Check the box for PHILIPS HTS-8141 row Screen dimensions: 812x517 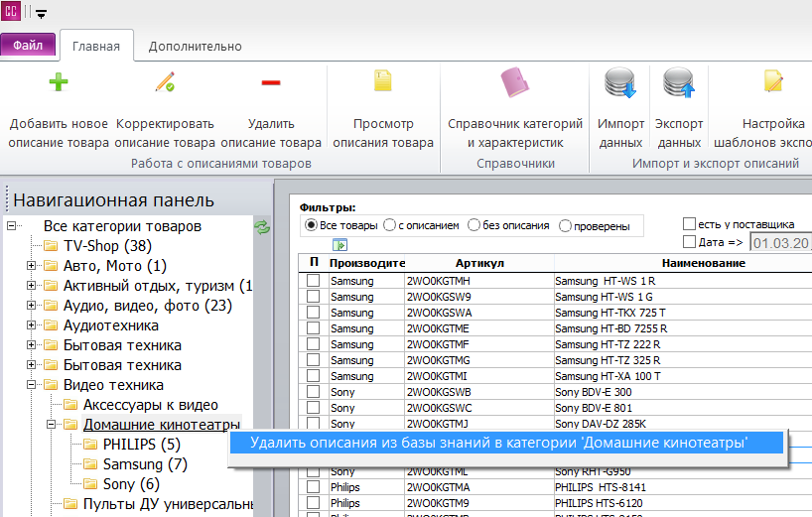314,486
